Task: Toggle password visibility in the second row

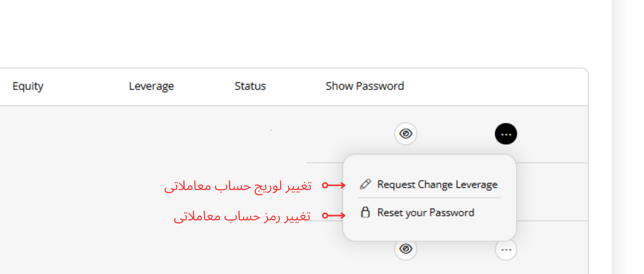Action: pyautogui.click(x=406, y=249)
